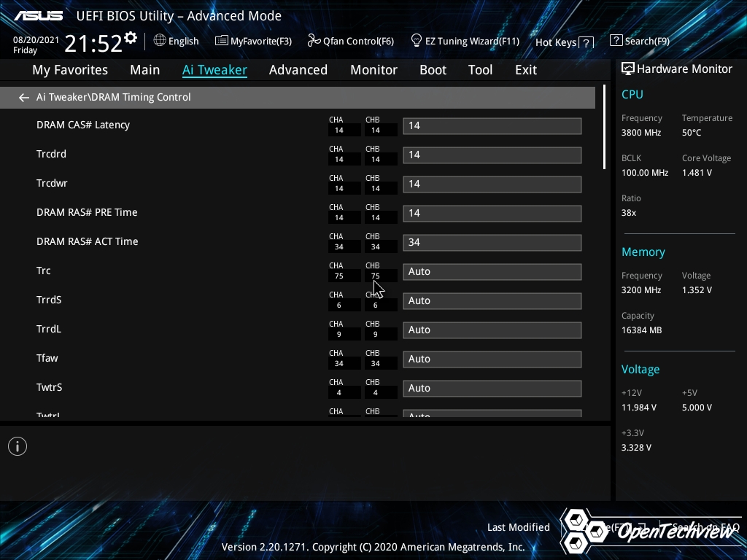Click the settings list vertical scrollbar
Viewport: 747px width, 560px height.
pyautogui.click(x=604, y=127)
